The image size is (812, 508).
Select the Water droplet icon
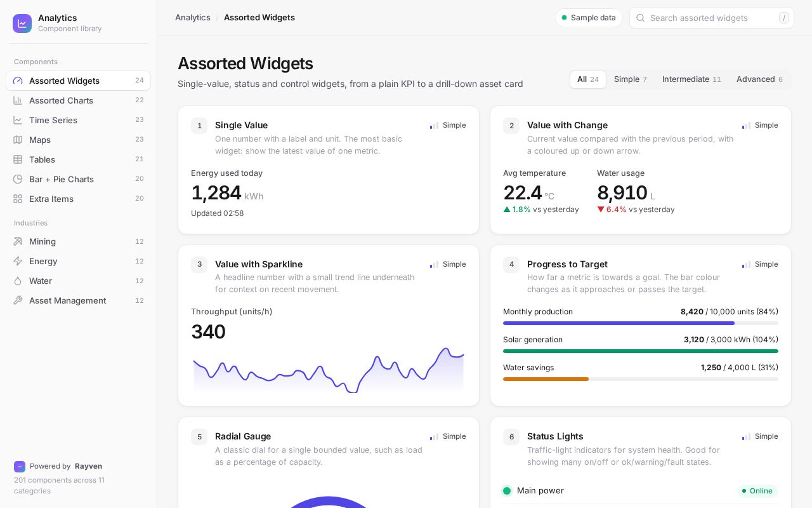tap(18, 281)
